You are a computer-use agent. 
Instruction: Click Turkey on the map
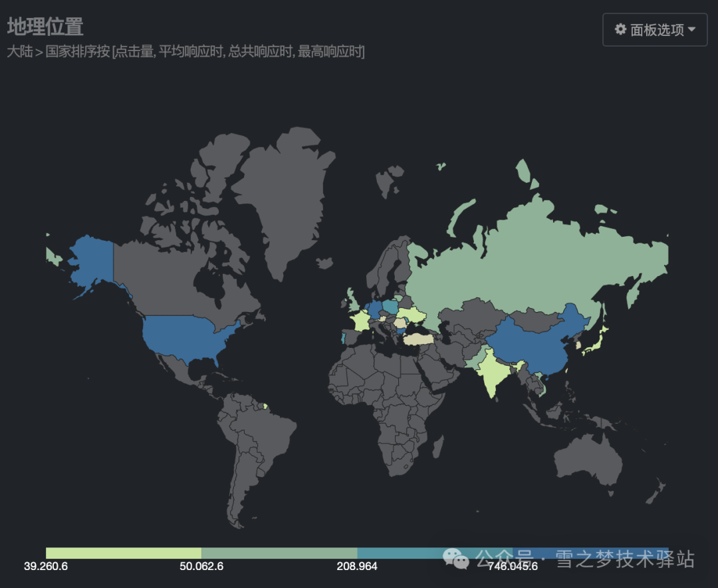(418, 339)
